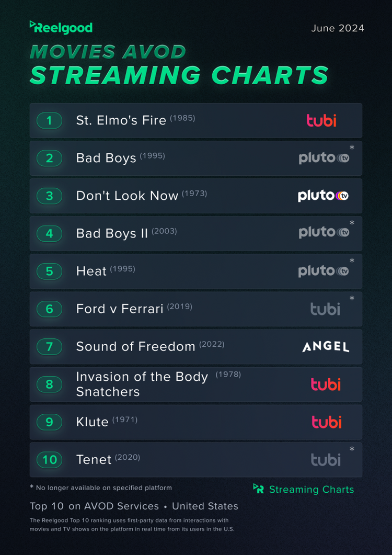The width and height of the screenshot is (392, 555).
Task: Click the Sound of Freedom title
Action: 135,346
